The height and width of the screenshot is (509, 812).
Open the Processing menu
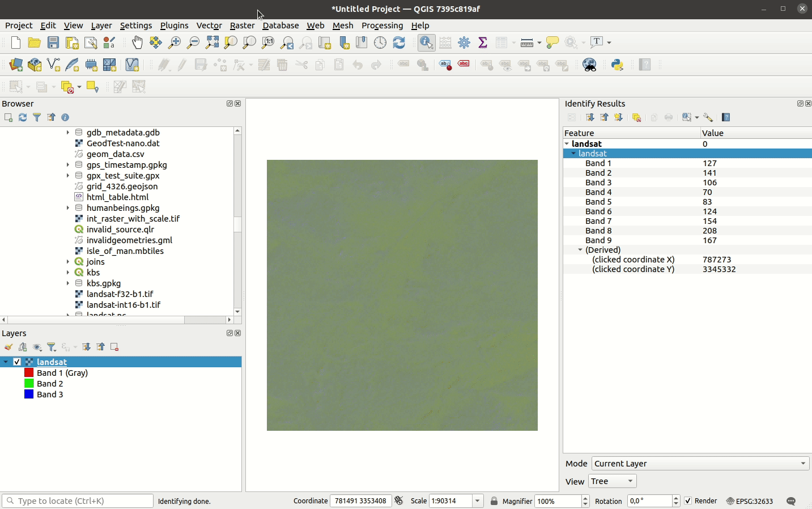tap(382, 26)
